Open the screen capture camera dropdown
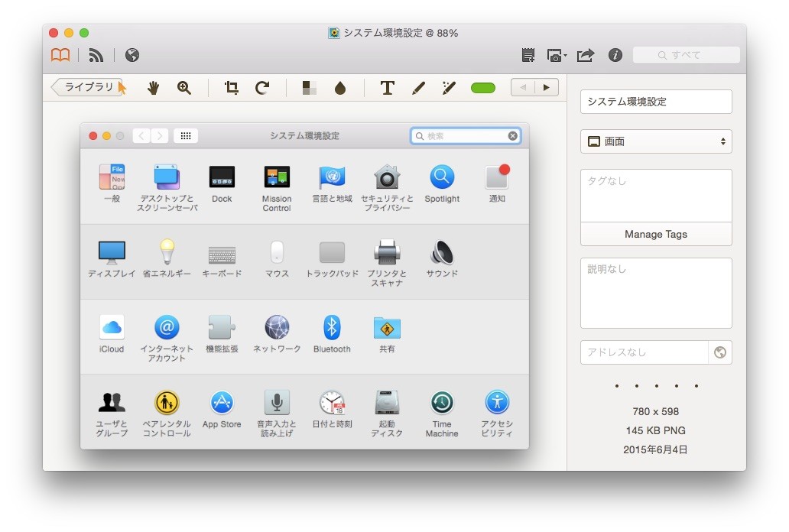789x532 pixels. (x=557, y=55)
